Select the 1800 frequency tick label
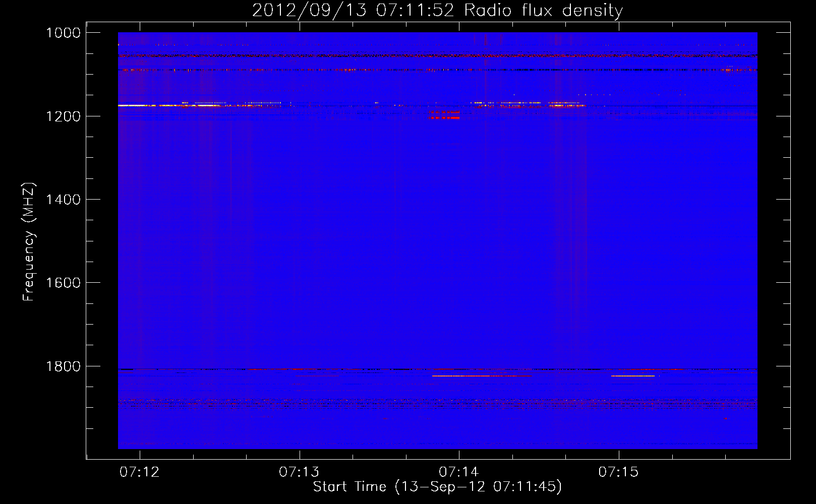 tap(63, 366)
